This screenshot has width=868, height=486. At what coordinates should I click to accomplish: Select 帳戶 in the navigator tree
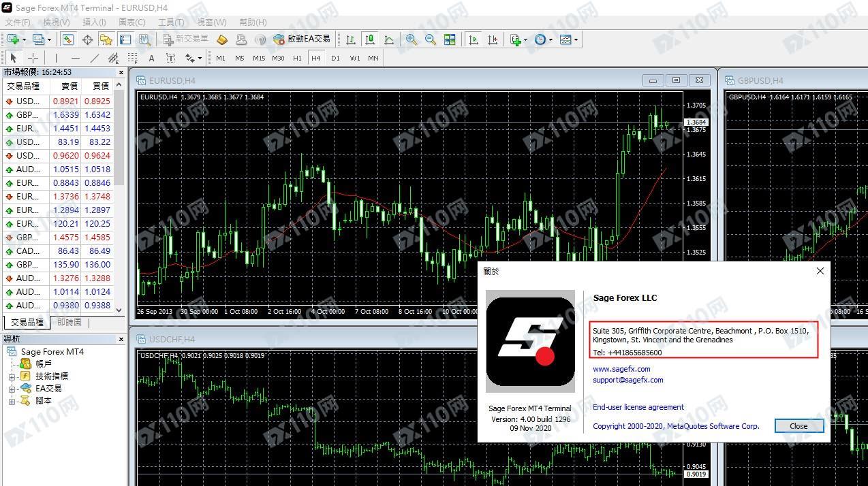click(x=44, y=364)
